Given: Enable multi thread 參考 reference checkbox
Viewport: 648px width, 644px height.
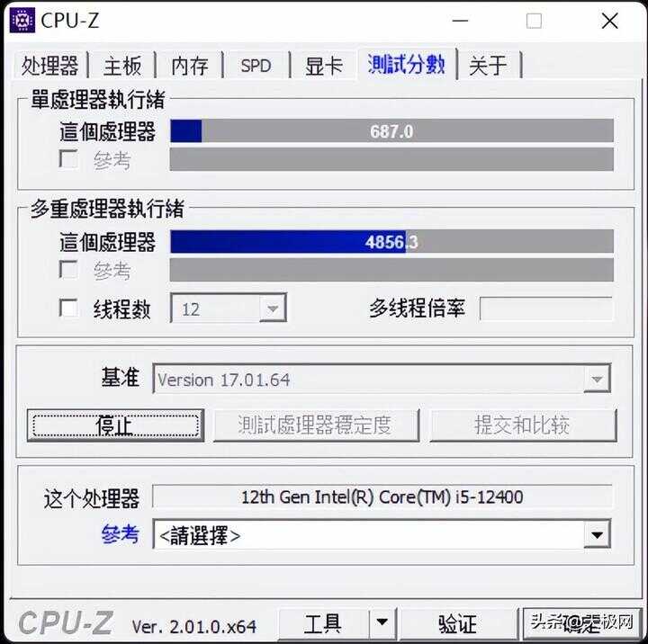Looking at the screenshot, I should click(68, 270).
